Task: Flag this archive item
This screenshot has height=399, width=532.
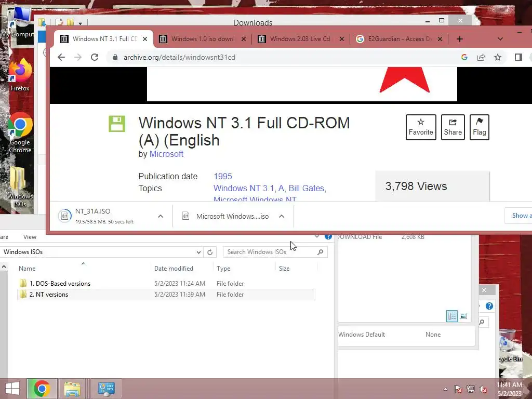Action: pos(480,127)
